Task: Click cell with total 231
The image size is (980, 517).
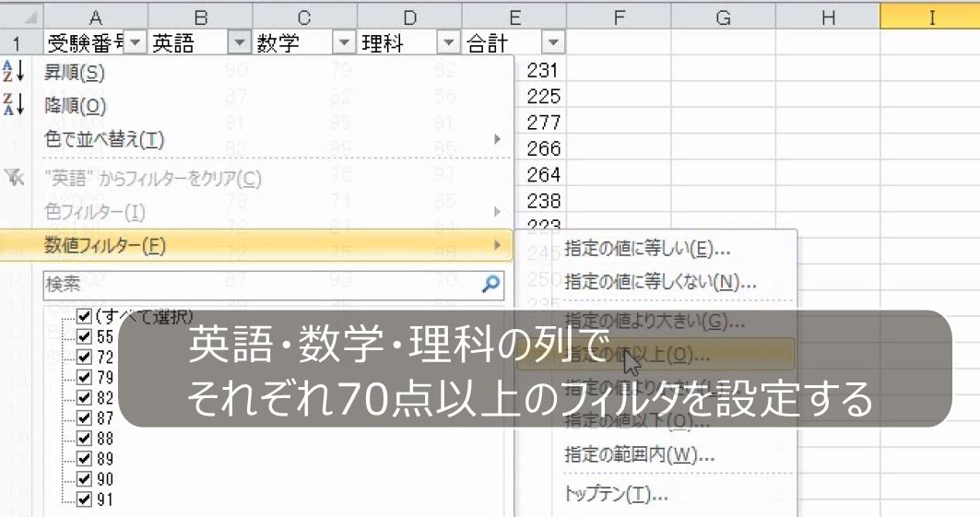Action: (x=542, y=70)
